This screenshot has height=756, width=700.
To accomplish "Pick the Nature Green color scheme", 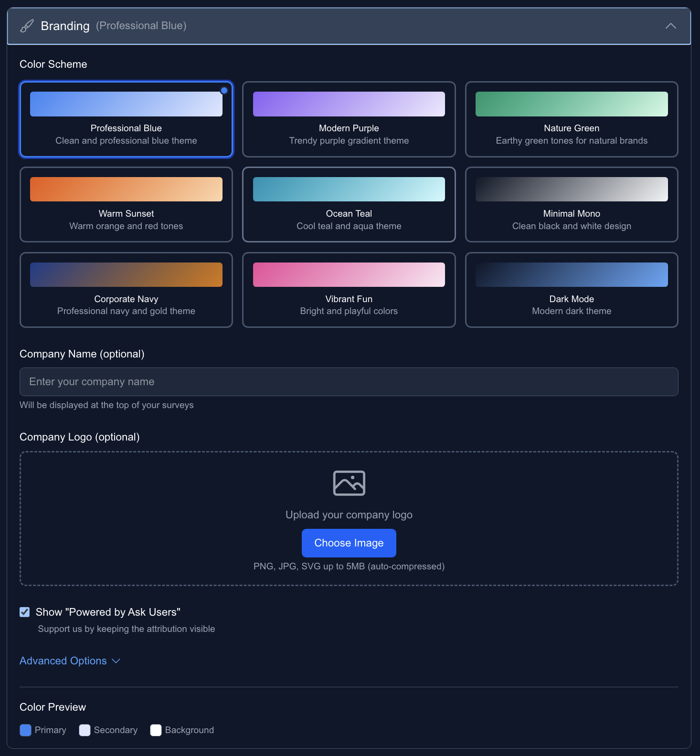I will coord(571,119).
